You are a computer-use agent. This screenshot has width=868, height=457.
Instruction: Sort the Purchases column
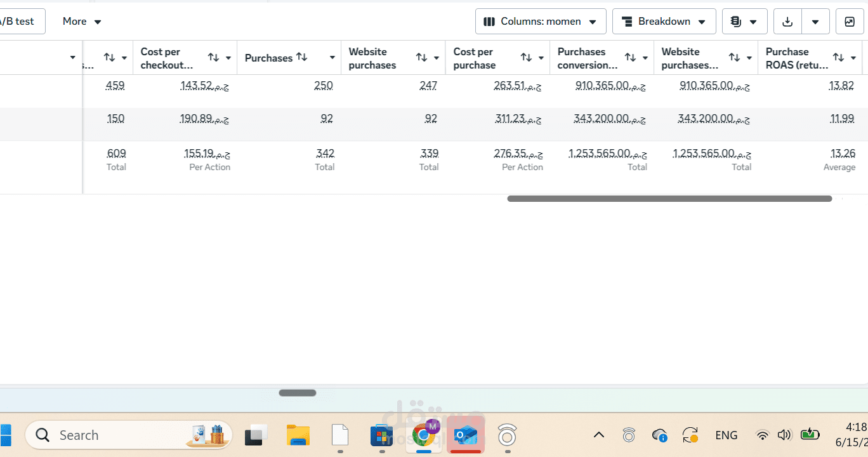tap(302, 57)
